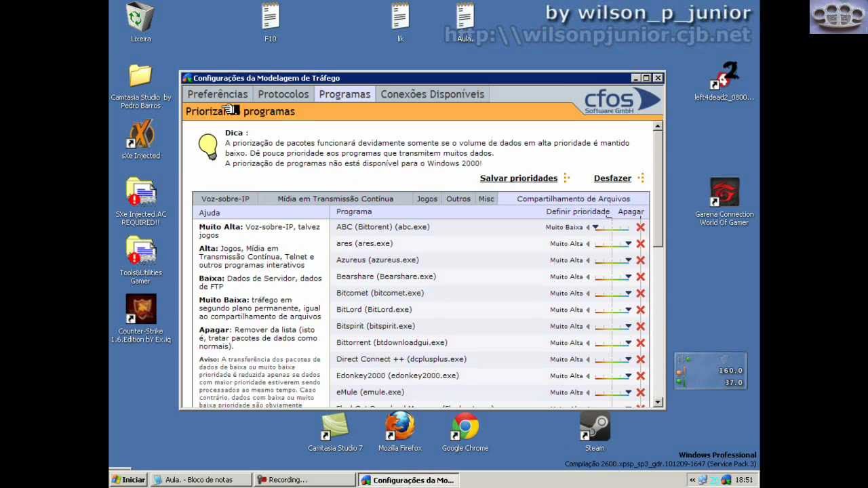Adjust the Azureus priority slider
Screen dimensions: 868x488
coord(613,260)
